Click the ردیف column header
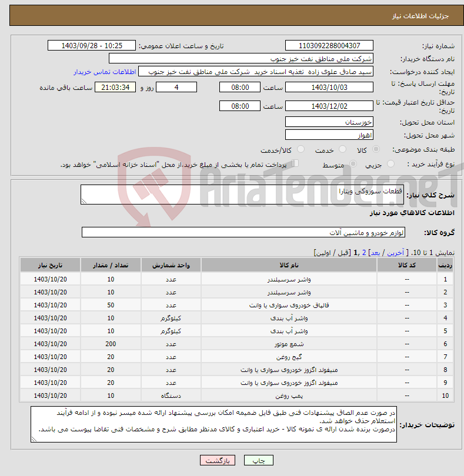 (x=445, y=265)
